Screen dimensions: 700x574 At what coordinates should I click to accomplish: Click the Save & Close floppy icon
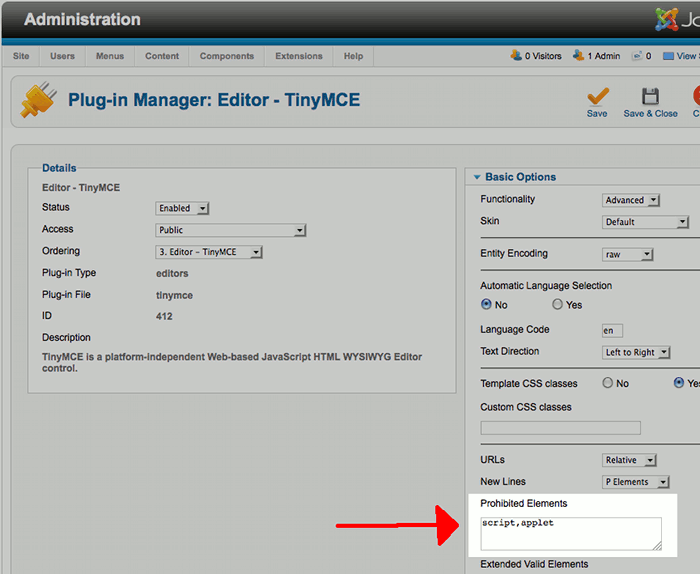click(x=650, y=97)
